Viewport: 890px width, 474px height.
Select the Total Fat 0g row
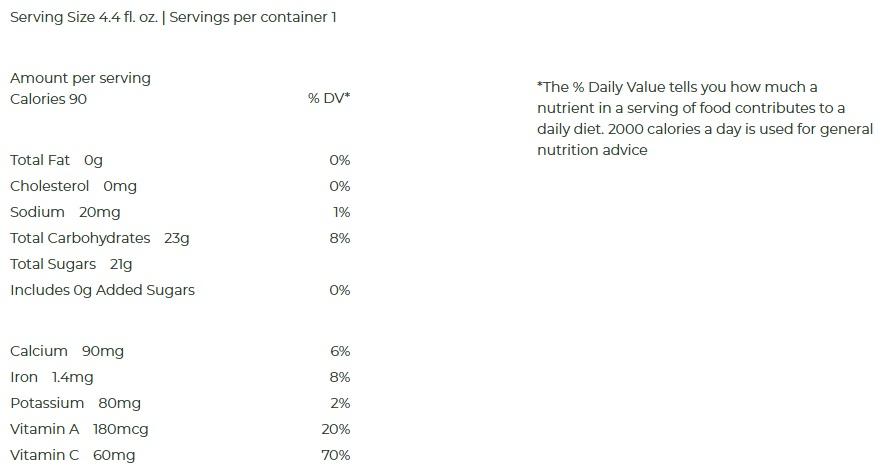click(180, 161)
